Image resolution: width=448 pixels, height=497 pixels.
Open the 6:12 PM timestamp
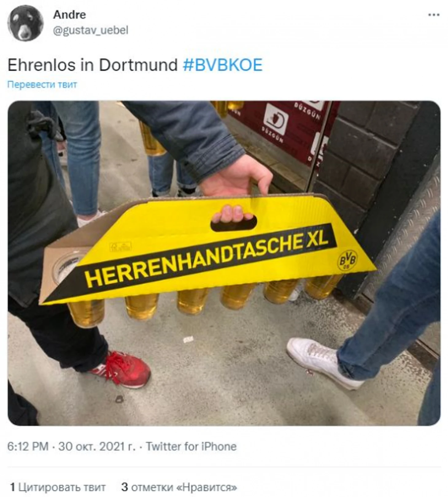click(28, 446)
